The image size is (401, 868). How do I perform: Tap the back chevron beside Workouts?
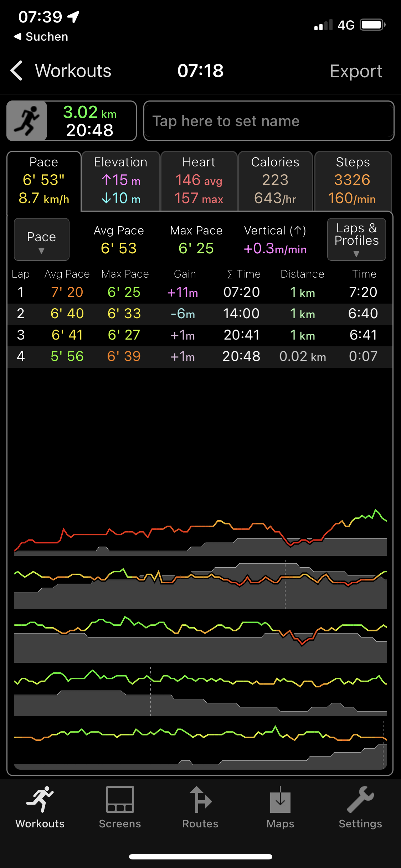[x=17, y=71]
